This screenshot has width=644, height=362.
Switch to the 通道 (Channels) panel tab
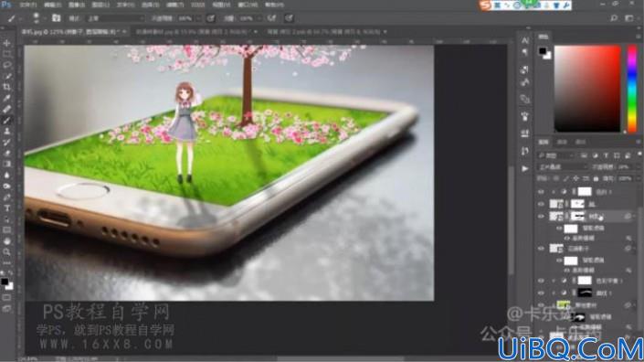(562, 143)
